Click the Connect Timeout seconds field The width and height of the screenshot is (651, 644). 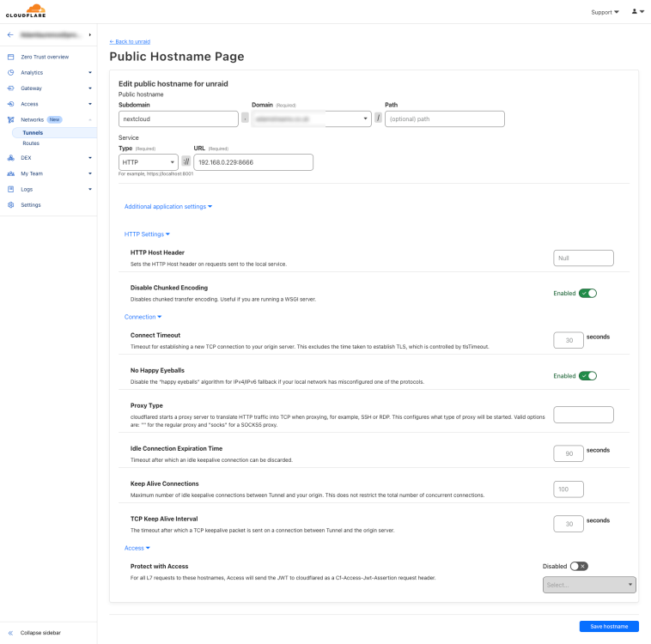(x=569, y=341)
